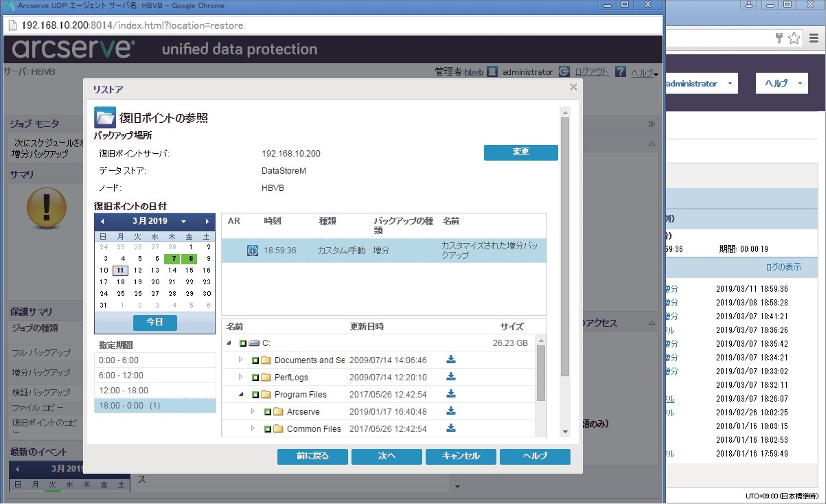Image resolution: width=826 pixels, height=504 pixels.
Task: Click download icon for Arcserve folder
Action: pos(451,411)
